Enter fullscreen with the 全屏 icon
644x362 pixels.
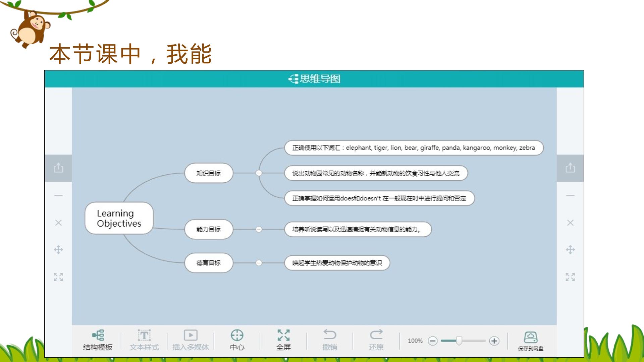point(283,335)
